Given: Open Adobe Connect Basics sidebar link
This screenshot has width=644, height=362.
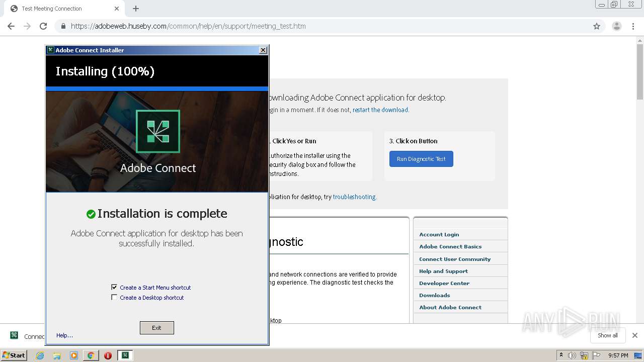Looking at the screenshot, I should [450, 246].
